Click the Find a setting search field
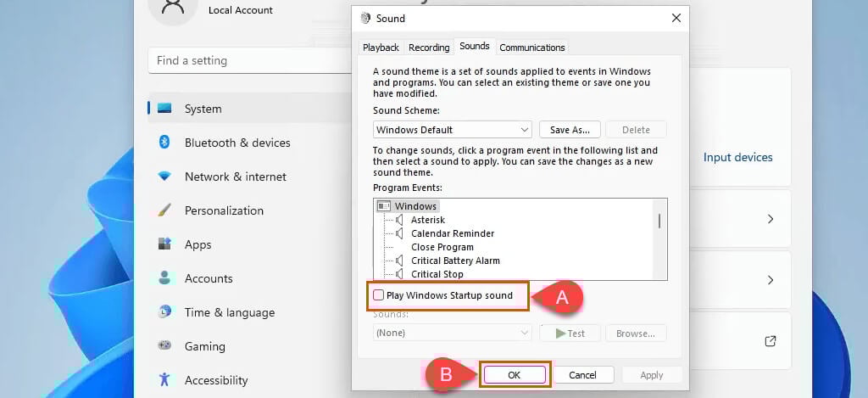Viewport: 868px width, 398px height. point(249,60)
